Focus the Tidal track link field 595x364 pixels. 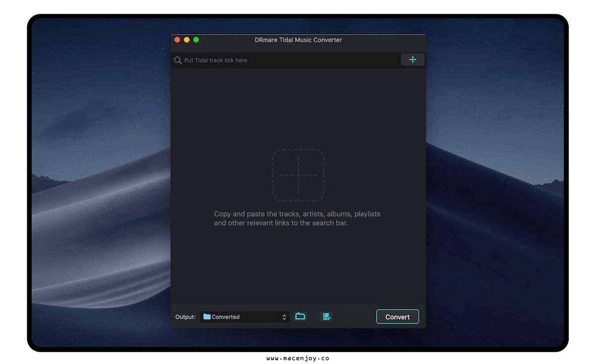click(x=286, y=60)
